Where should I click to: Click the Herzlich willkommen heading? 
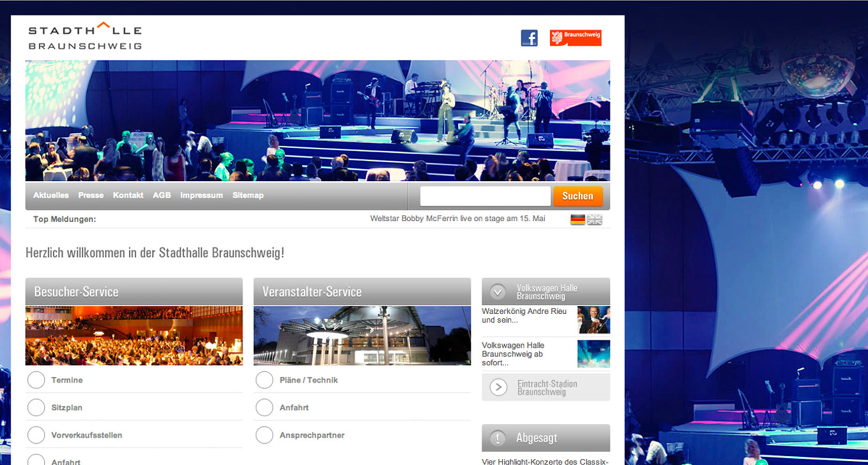155,253
